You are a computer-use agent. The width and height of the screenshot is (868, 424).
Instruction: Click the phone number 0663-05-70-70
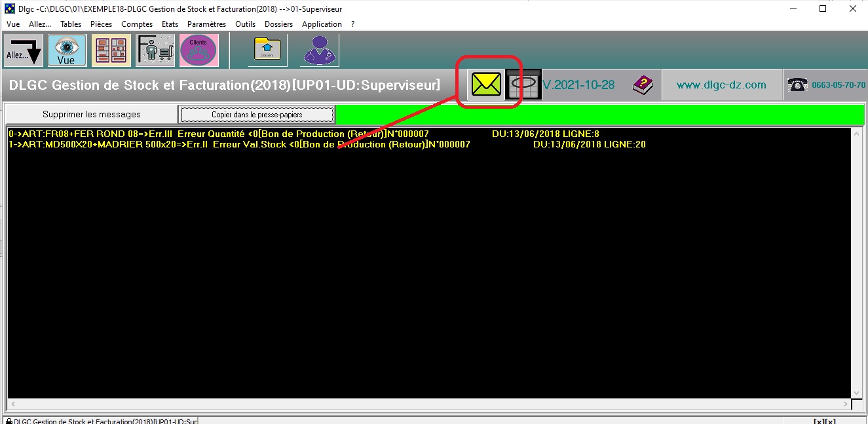tap(837, 85)
